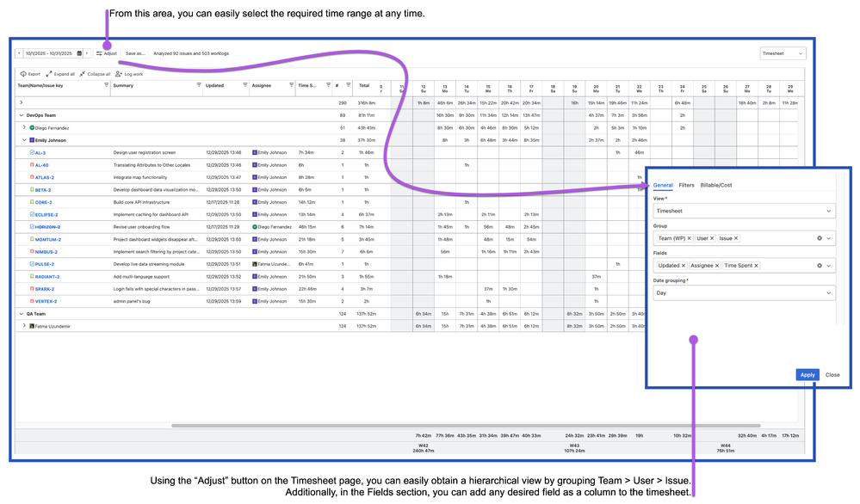Clear all values in Fields field
Image resolution: width=860 pixels, height=504 pixels.
(820, 266)
